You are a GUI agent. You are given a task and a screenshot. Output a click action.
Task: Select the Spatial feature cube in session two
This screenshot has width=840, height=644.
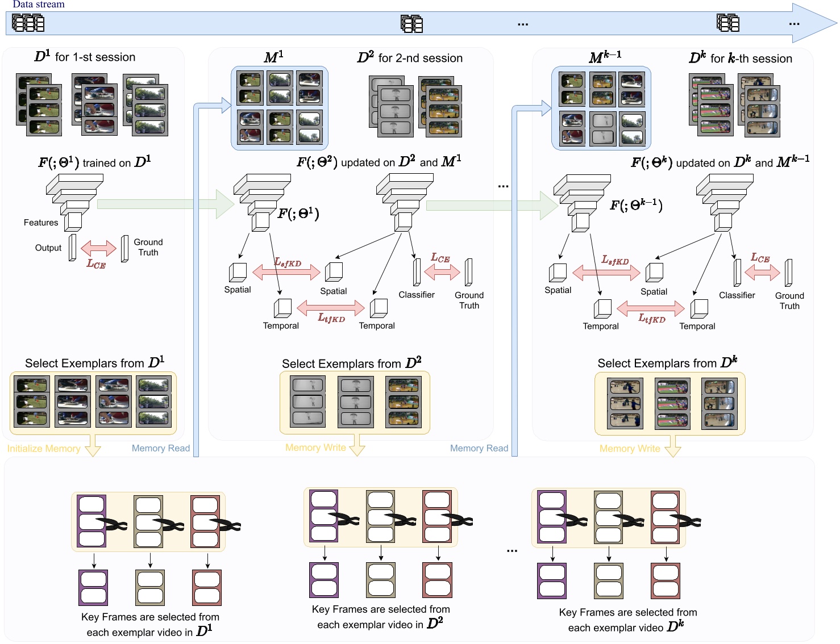[334, 271]
